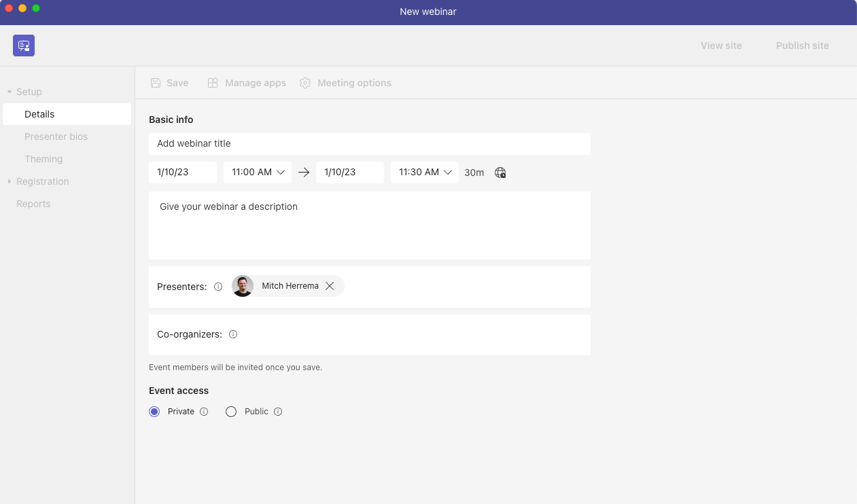Collapse the Setup section in the sidebar
This screenshot has width=857, height=504.
click(x=10, y=92)
